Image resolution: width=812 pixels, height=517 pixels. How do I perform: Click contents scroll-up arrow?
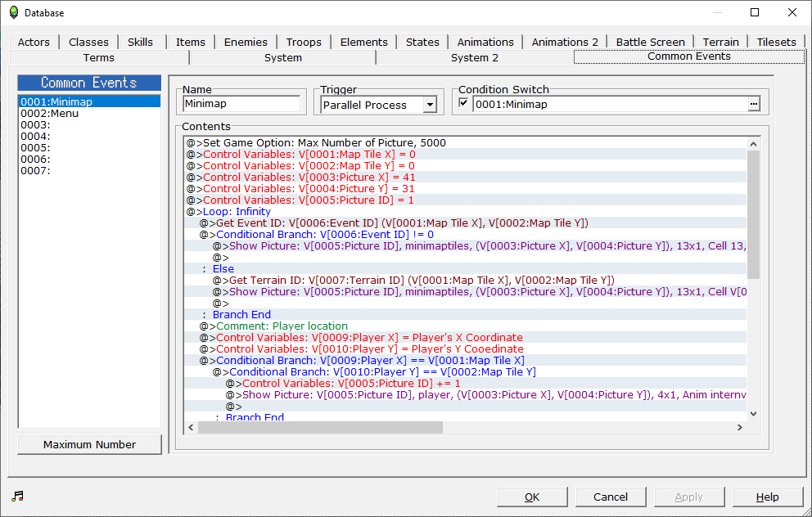(754, 144)
